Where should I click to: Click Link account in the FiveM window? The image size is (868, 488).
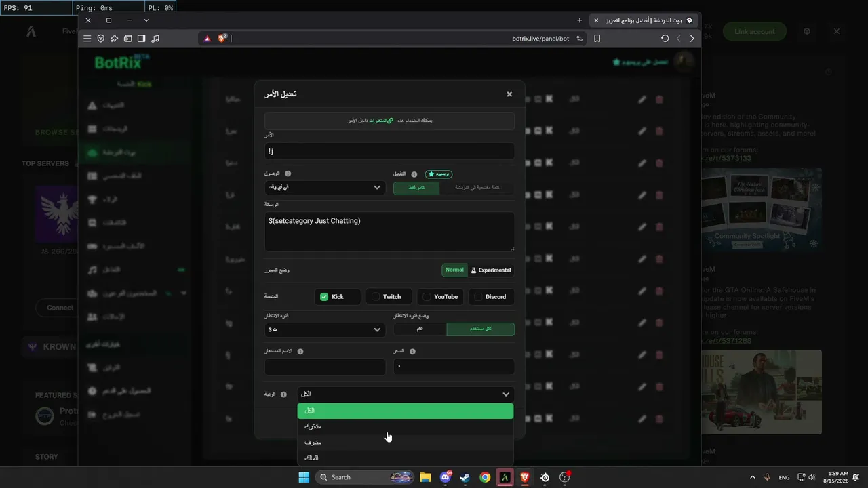pos(754,31)
